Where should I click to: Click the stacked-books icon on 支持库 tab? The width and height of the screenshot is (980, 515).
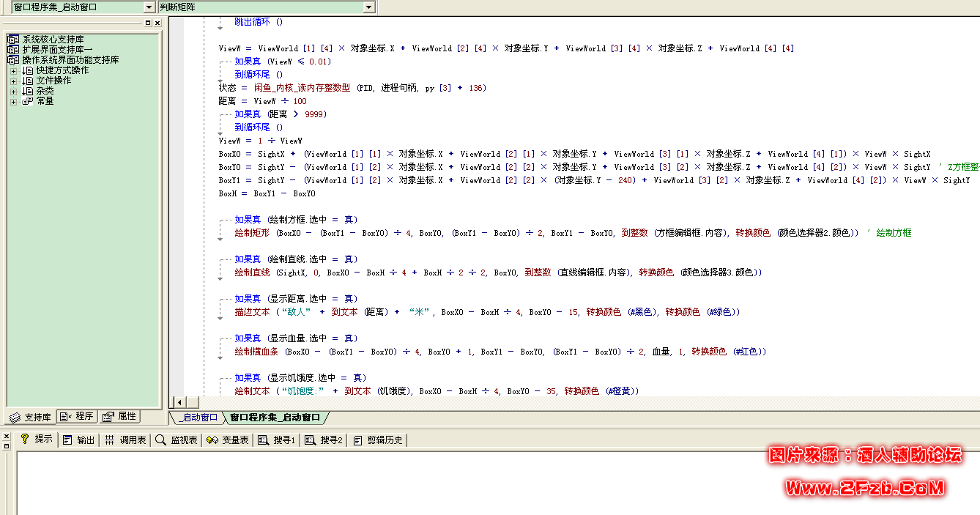click(15, 418)
